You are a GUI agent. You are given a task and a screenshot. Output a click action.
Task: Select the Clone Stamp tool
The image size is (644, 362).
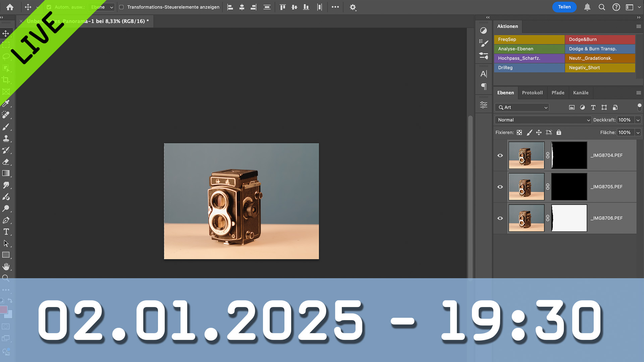click(x=6, y=138)
